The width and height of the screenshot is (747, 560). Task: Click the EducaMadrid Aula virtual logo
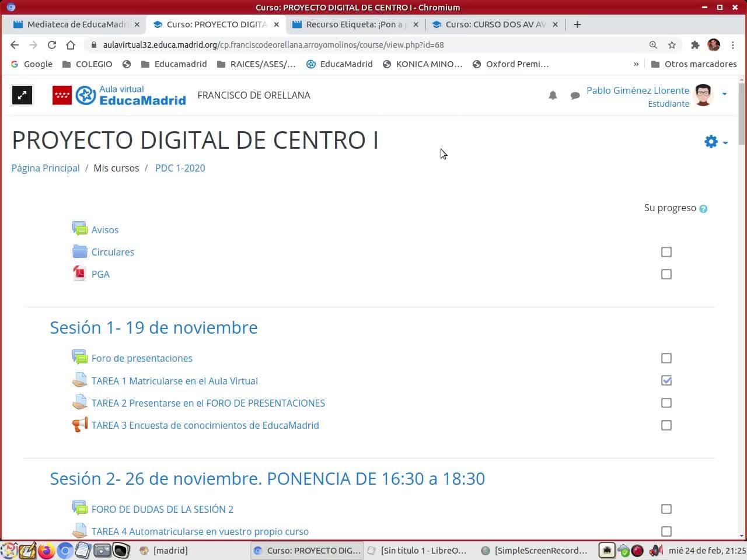point(119,95)
